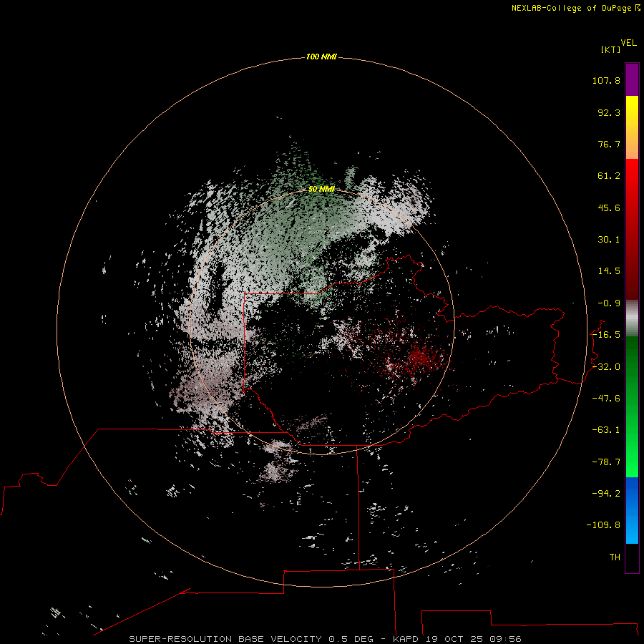Click the 50 NMI range ring label

tap(321, 189)
